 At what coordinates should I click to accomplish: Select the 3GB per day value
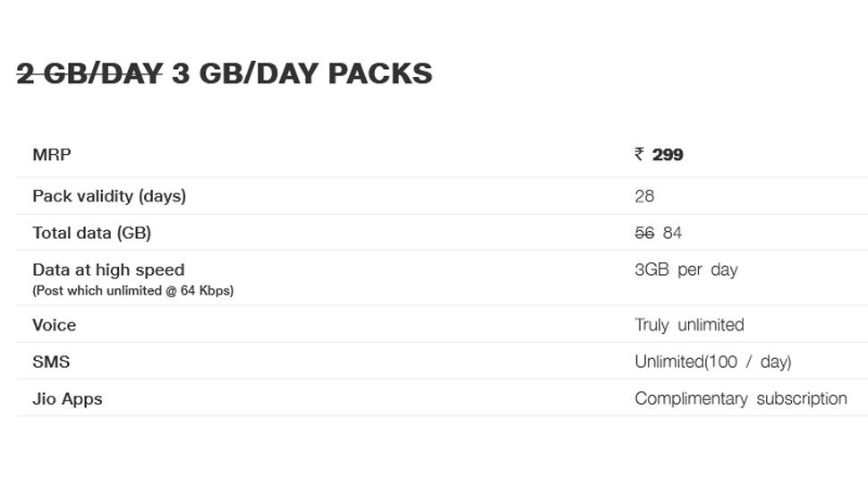pos(686,270)
